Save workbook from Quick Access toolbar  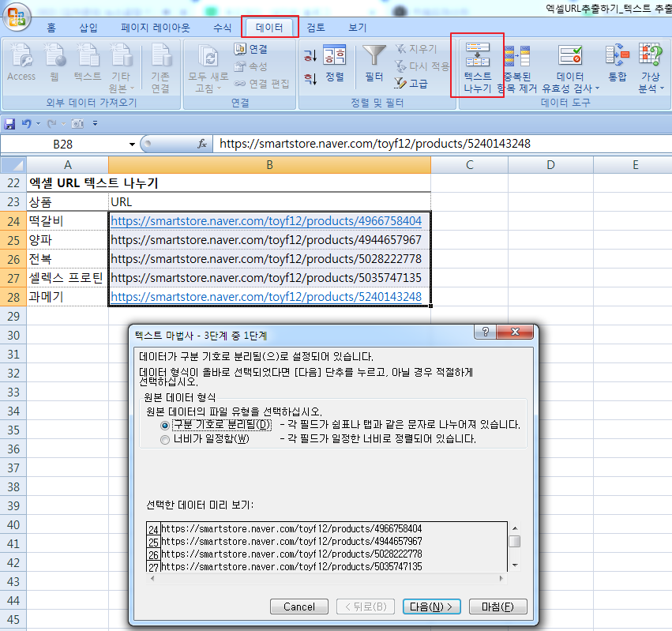coord(9,124)
